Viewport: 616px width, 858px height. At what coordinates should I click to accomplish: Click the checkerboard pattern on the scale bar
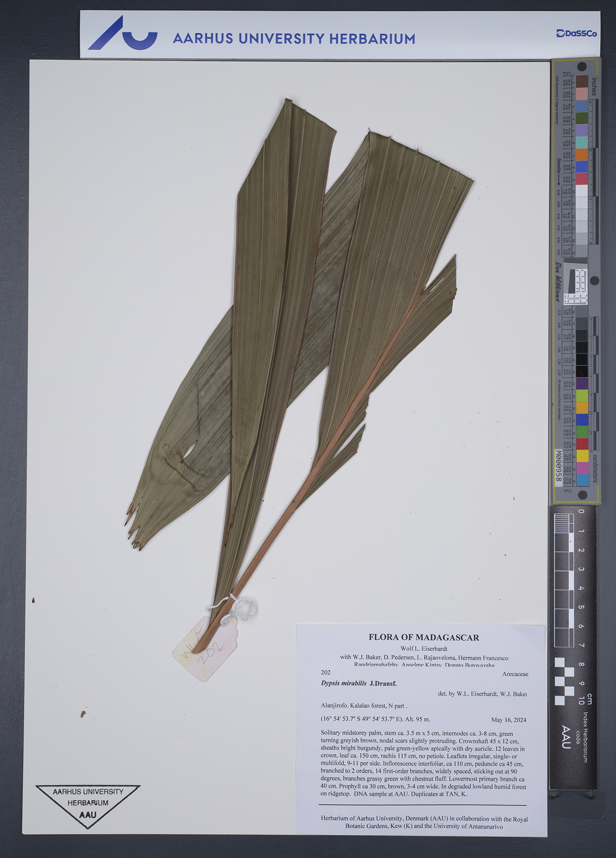(565, 681)
